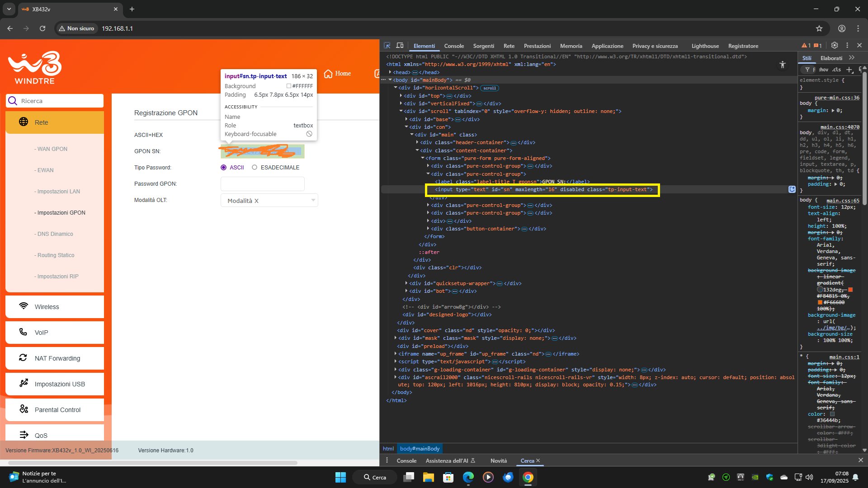Expand the head element in DOM tree
Screen dimensions: 868x488
[390, 72]
